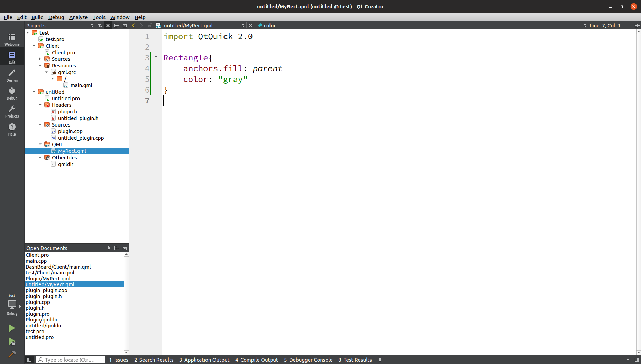Open the Help mode
This screenshot has width=641, height=364.
(x=12, y=129)
